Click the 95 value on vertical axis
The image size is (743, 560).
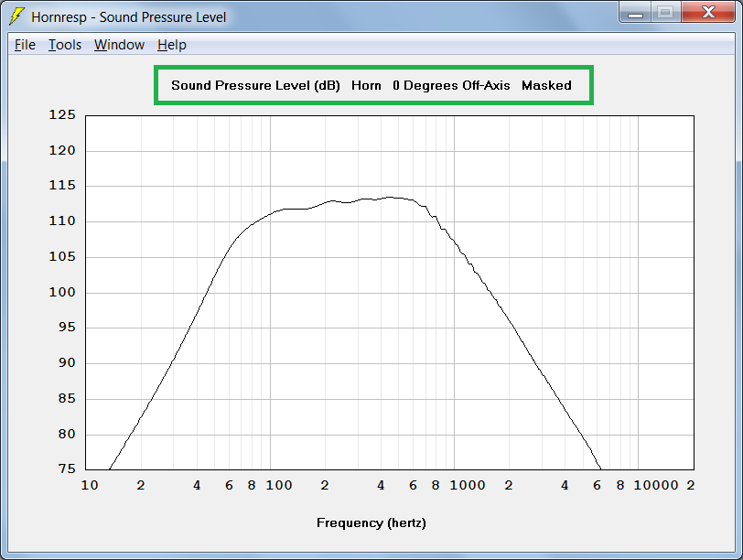[x=67, y=328]
